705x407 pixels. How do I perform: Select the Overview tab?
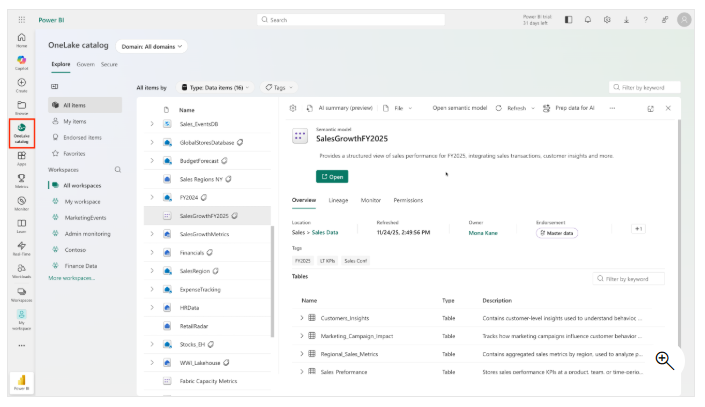(x=304, y=200)
